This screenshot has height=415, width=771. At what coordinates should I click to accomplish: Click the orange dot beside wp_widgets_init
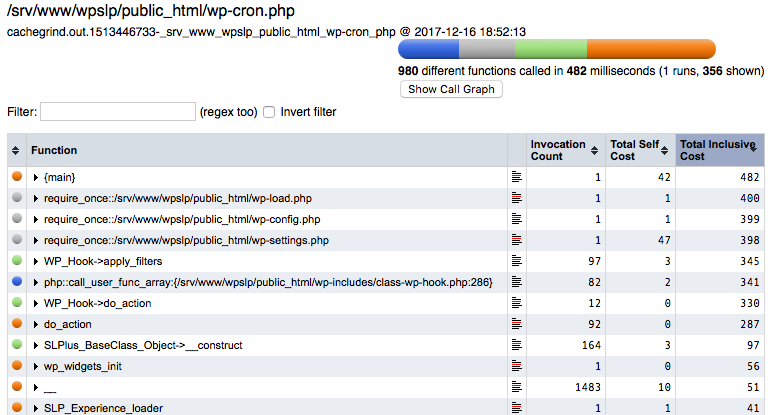coord(17,365)
